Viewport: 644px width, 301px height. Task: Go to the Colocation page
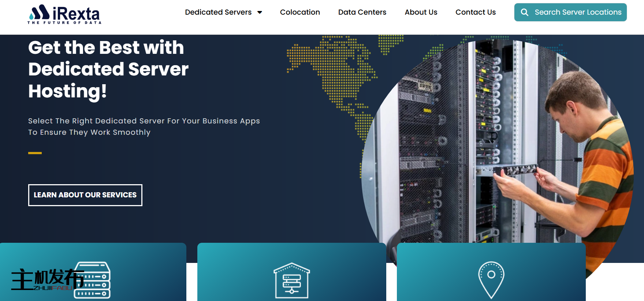coord(300,12)
